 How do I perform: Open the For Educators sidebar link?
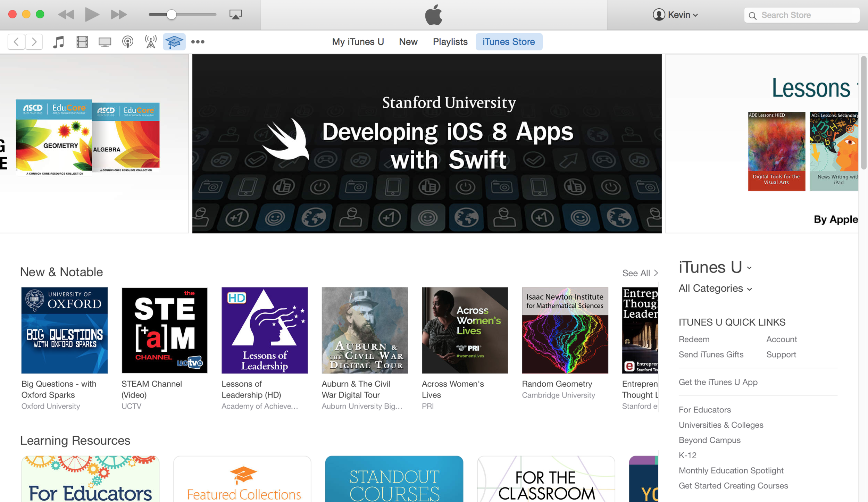(x=704, y=410)
